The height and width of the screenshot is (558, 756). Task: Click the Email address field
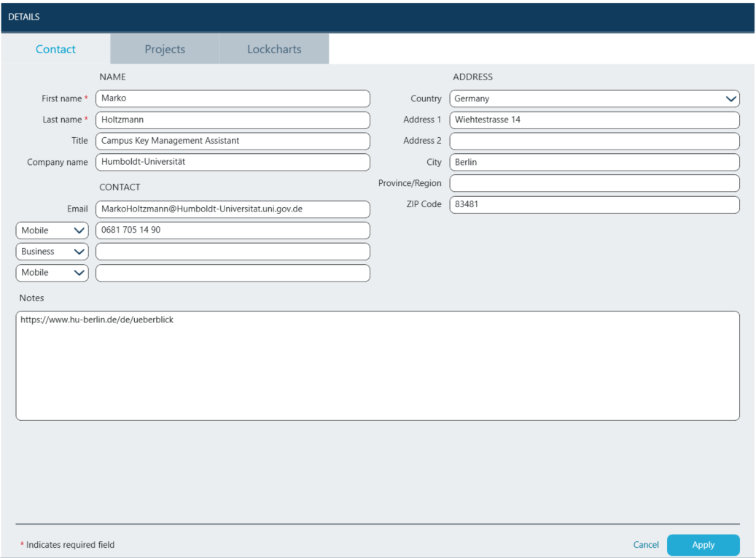[233, 209]
